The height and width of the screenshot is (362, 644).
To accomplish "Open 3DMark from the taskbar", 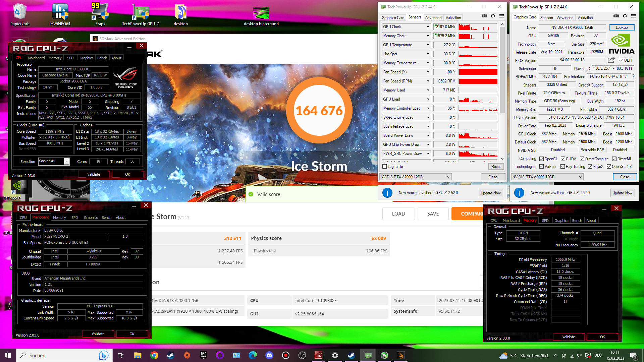I will tap(401, 355).
